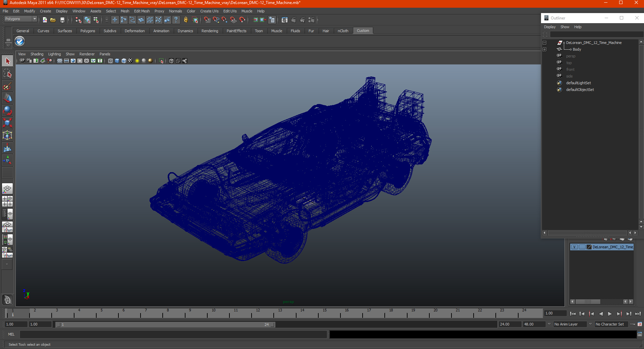Choose the Paint Selection tool
This screenshot has height=349, width=644.
click(x=7, y=86)
